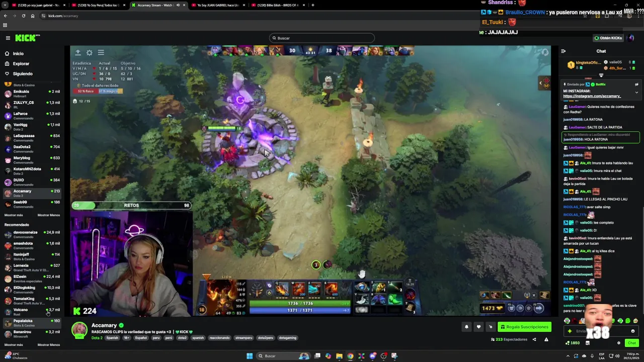Click Dota 2 category link
Image resolution: width=644 pixels, height=362 pixels.
(97, 338)
